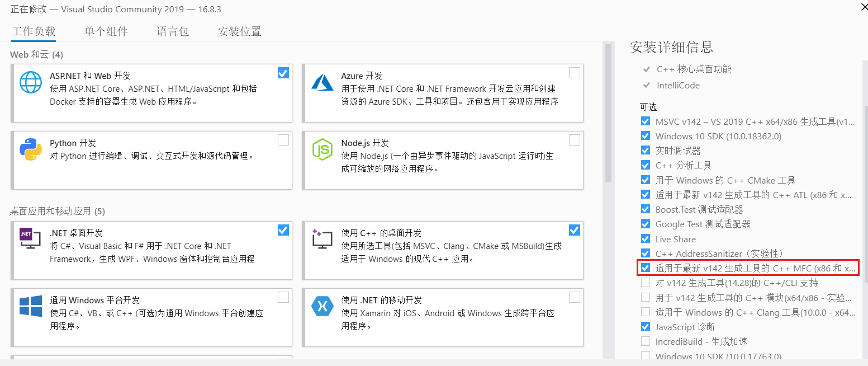868x366 pixels.
Task: Click the Node.js workload icon
Action: (322, 149)
